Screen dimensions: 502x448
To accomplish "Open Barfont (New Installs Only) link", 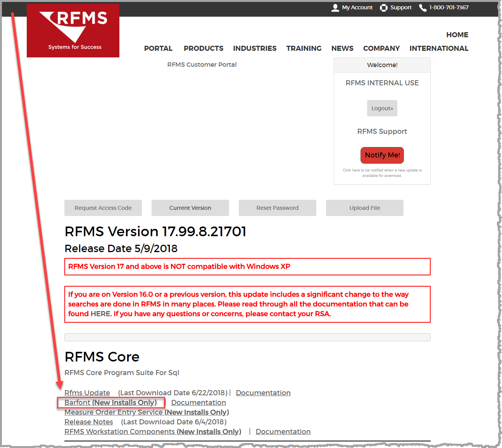I will tap(110, 403).
